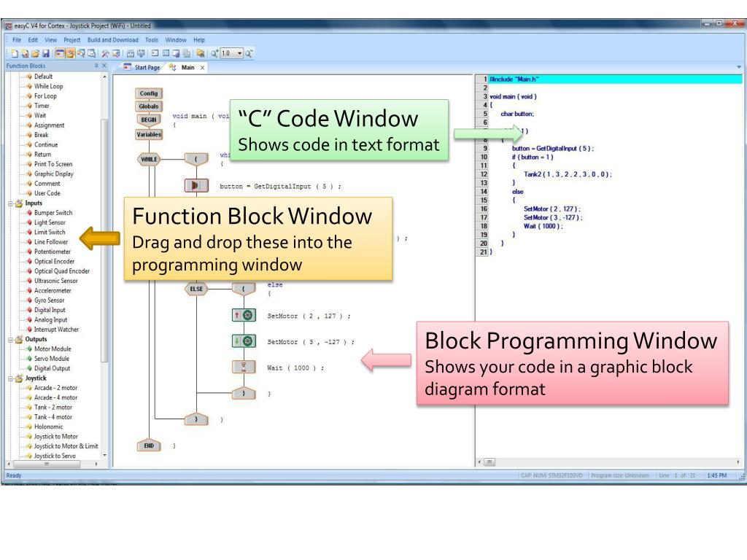Select the For Loop function block
Screen dimensions: 747x560
click(x=44, y=96)
